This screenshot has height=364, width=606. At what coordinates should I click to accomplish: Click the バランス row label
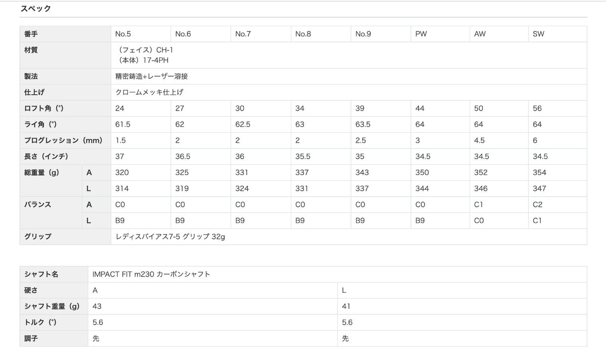38,204
